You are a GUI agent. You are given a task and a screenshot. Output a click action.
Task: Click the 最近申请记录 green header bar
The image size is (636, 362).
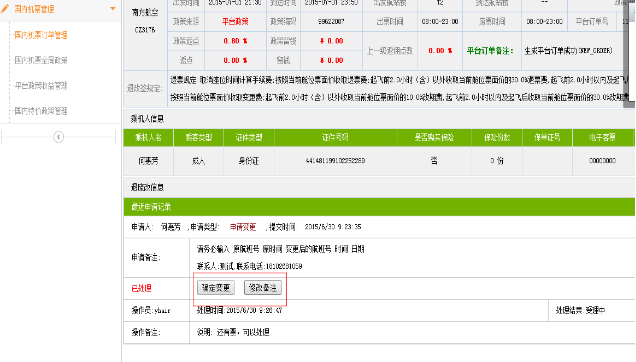[379, 207]
